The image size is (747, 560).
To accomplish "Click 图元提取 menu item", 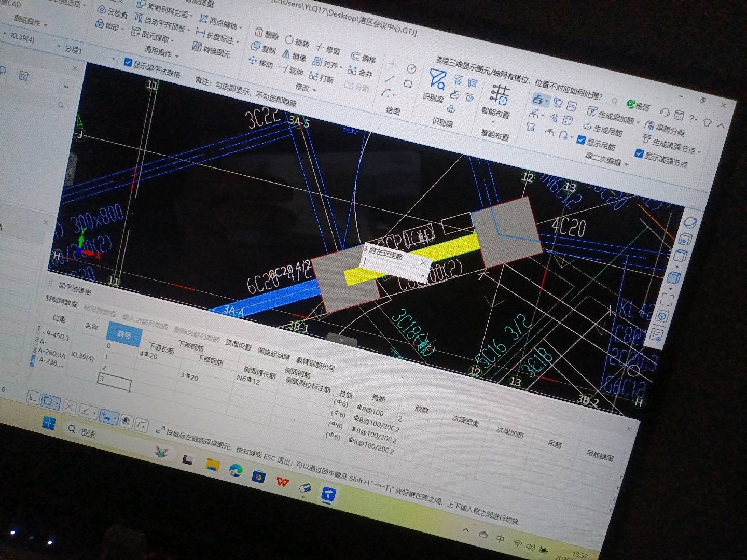I will pos(151,35).
